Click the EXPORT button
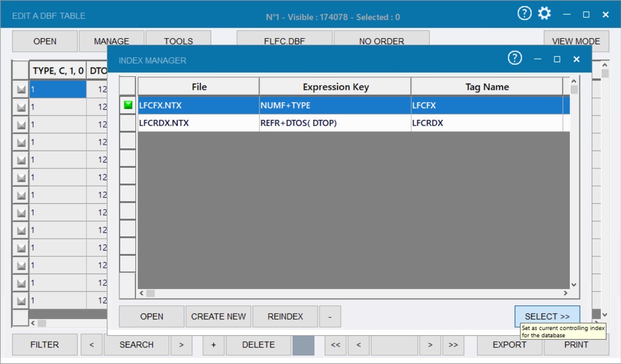621x364 pixels. [509, 345]
